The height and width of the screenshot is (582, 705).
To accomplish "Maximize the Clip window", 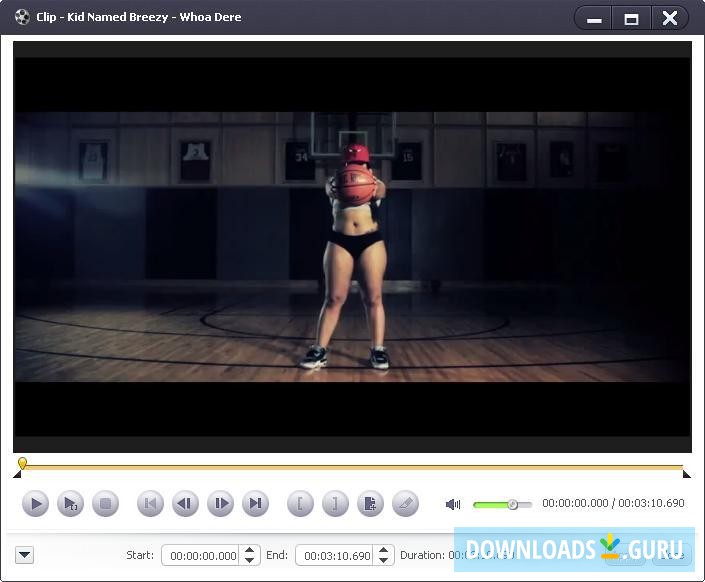I will click(x=631, y=19).
